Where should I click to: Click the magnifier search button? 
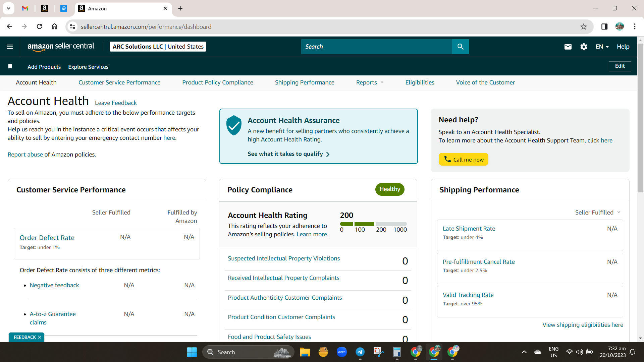[x=460, y=47]
